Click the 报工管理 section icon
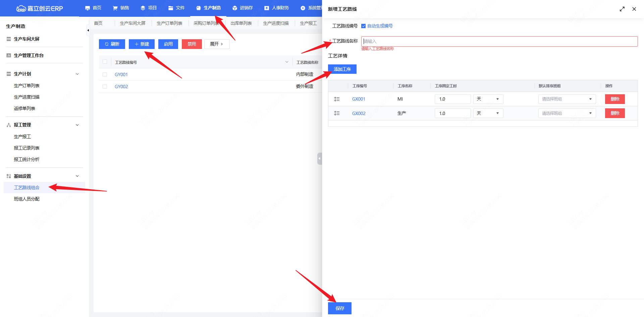Viewport: 644px width, 317px height. tap(9, 125)
